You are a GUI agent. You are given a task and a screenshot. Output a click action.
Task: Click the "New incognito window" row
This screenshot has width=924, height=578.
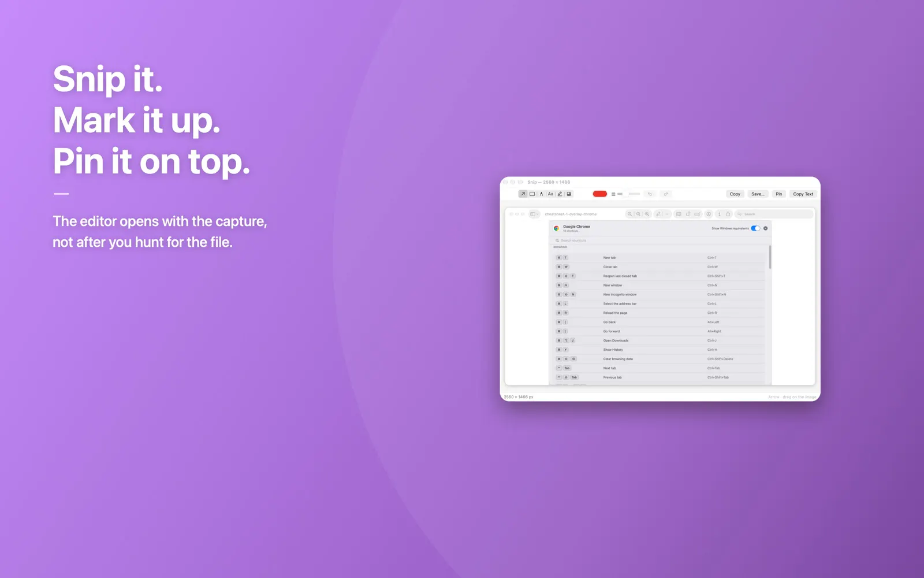(x=660, y=295)
